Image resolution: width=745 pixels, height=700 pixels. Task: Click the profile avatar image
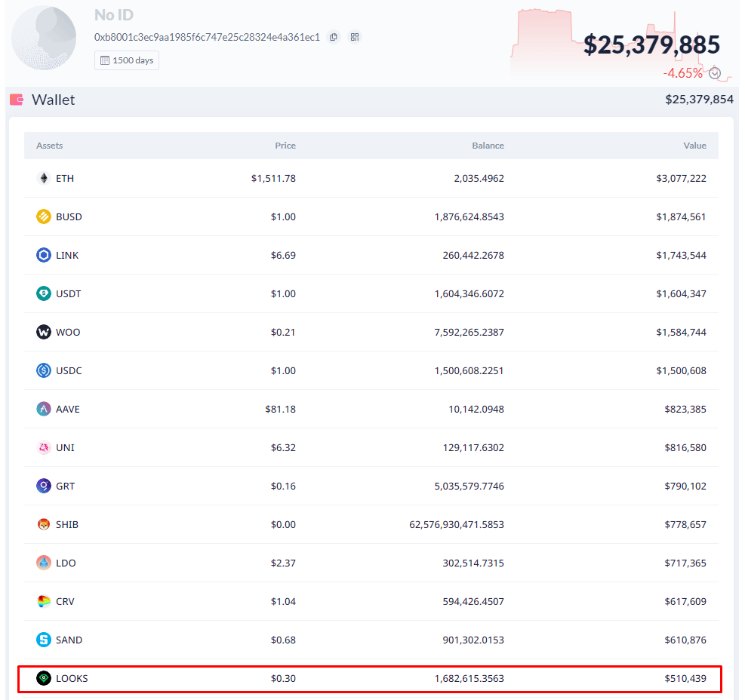pos(44,38)
